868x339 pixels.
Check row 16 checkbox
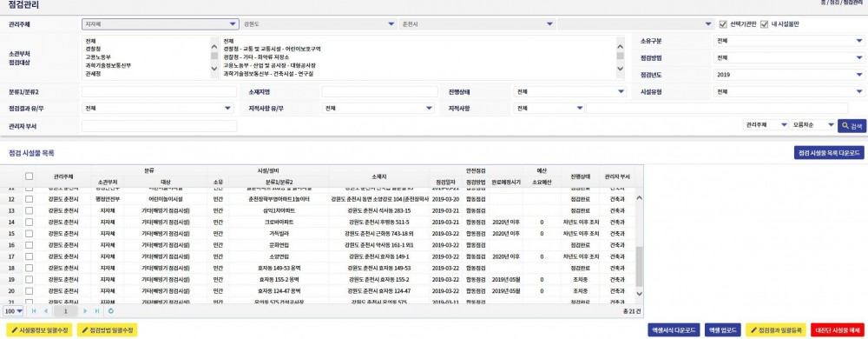[30, 245]
